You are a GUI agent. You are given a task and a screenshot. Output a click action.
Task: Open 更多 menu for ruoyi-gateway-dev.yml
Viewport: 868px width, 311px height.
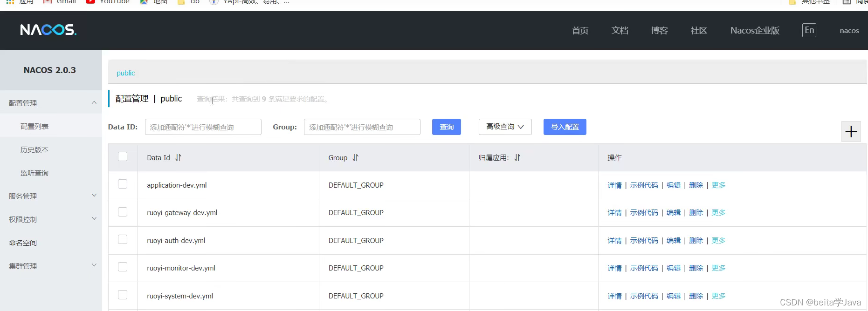click(x=718, y=213)
